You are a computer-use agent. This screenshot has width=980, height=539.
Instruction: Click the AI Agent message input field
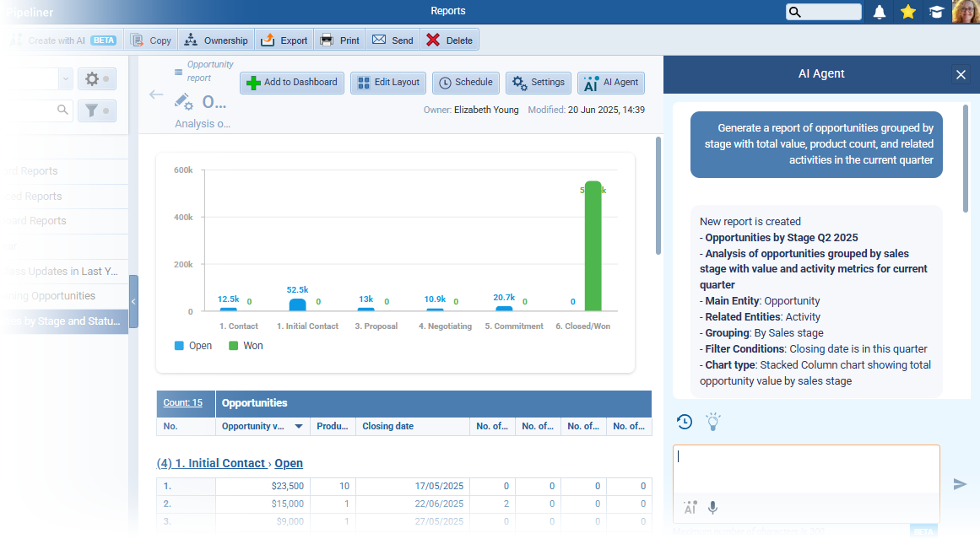(x=805, y=468)
